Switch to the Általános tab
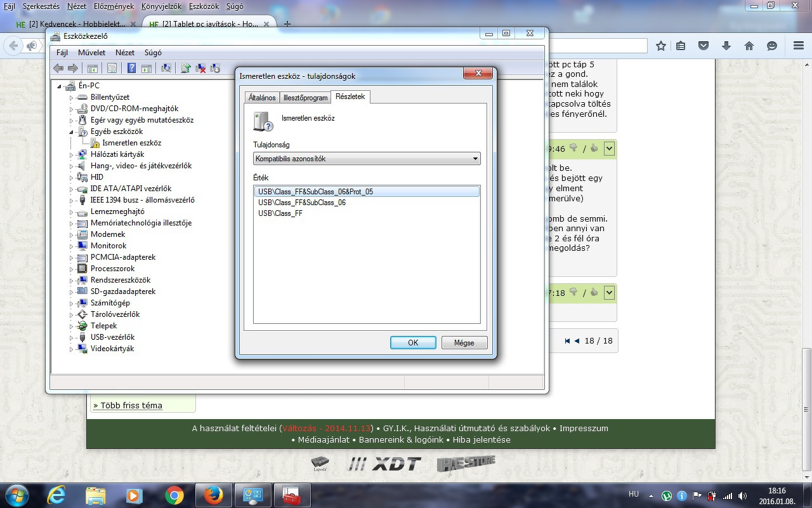This screenshot has height=508, width=812. [x=262, y=98]
